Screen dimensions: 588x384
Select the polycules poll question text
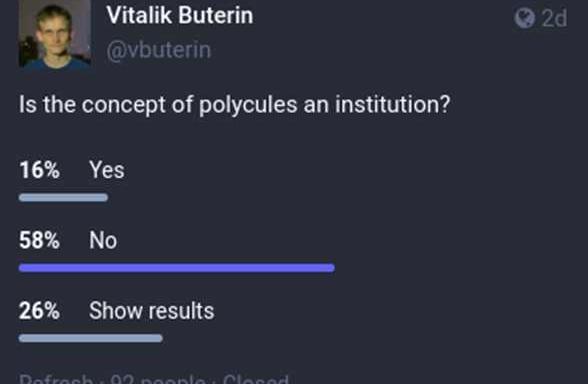pos(234,105)
